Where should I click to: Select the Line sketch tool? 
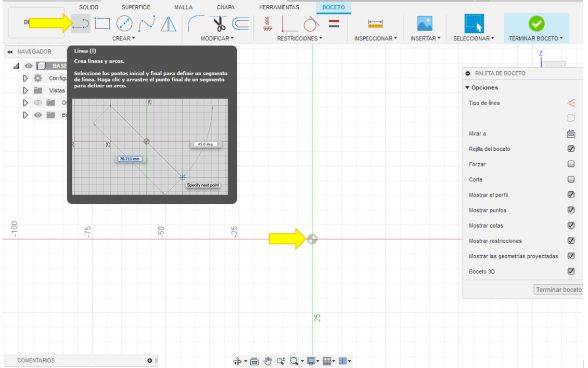(x=81, y=24)
